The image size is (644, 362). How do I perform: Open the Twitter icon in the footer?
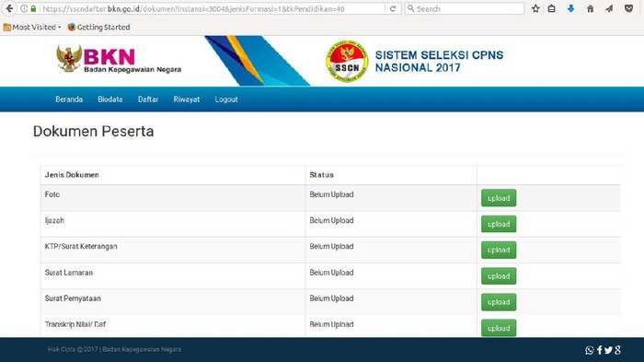608,350
